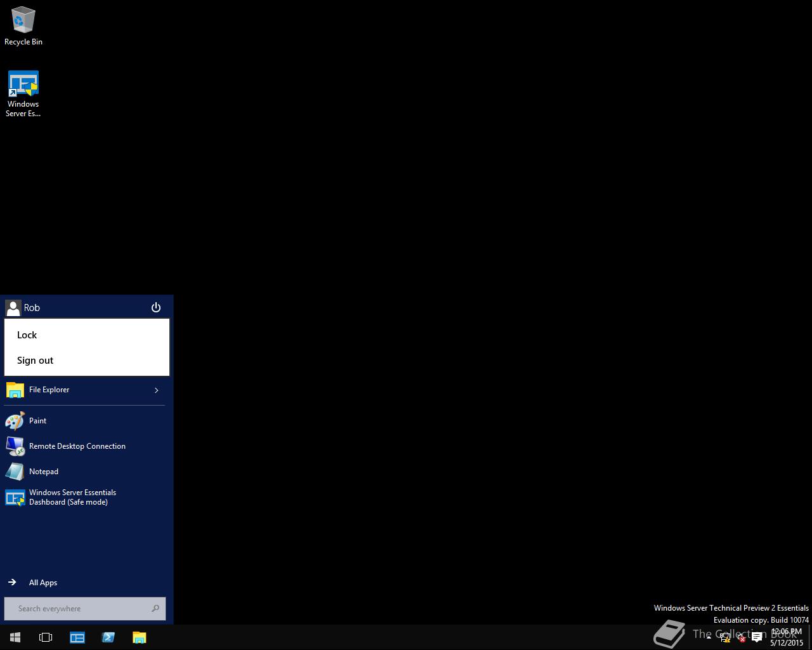
Task: Click the Search everywhere box
Action: tap(85, 609)
